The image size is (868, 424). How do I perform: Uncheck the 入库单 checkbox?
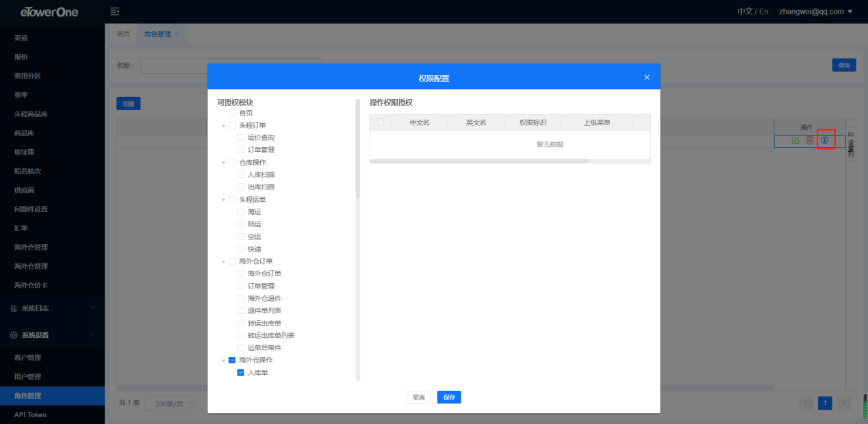coord(240,373)
